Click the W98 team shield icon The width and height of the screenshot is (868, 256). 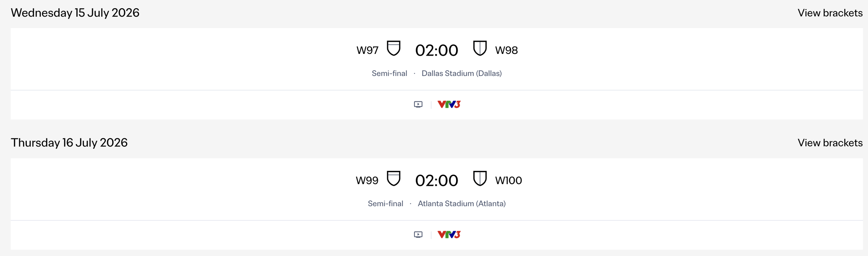click(x=480, y=48)
